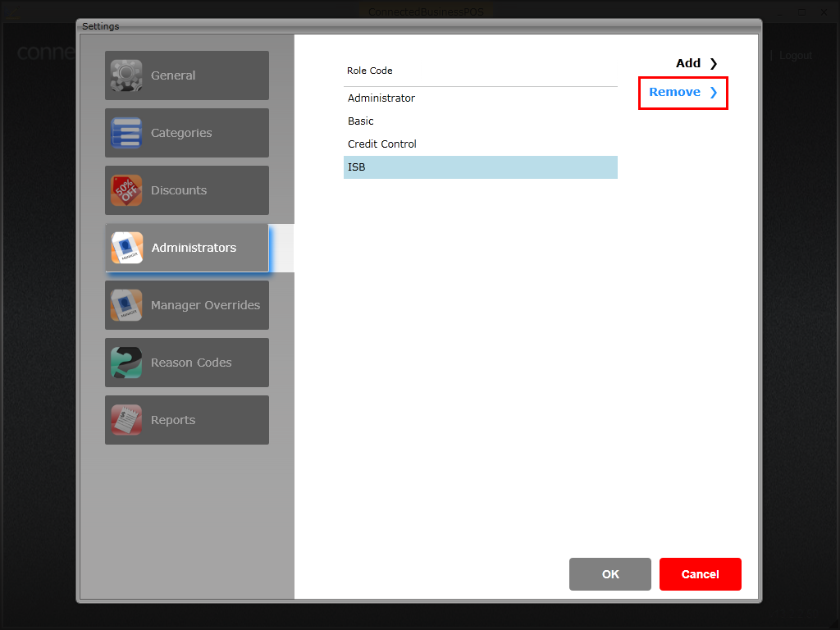Click the Reports document icon
The height and width of the screenshot is (630, 840).
[126, 420]
